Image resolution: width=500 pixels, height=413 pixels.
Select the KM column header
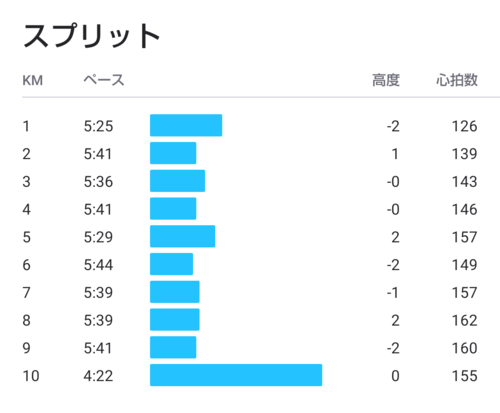(33, 81)
